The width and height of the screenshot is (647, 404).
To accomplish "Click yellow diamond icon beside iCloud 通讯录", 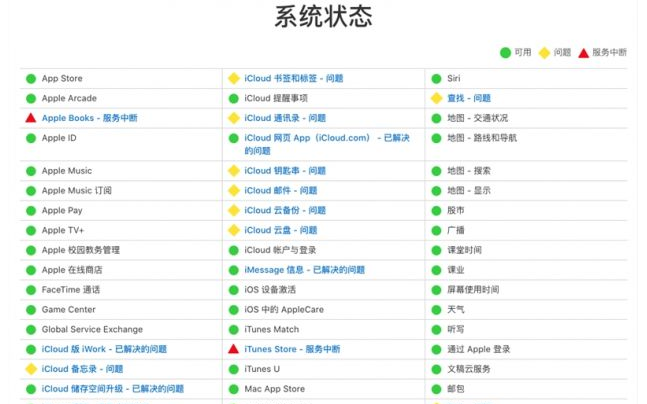I will pos(234,118).
